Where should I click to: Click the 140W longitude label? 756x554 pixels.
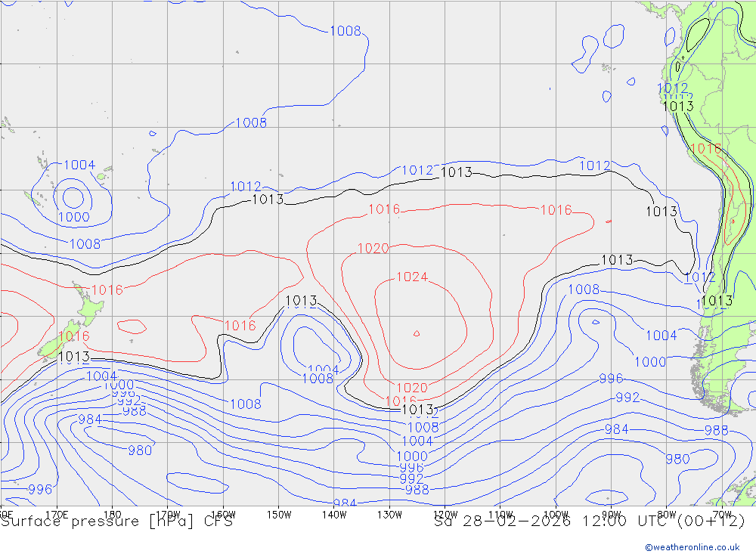(x=334, y=515)
